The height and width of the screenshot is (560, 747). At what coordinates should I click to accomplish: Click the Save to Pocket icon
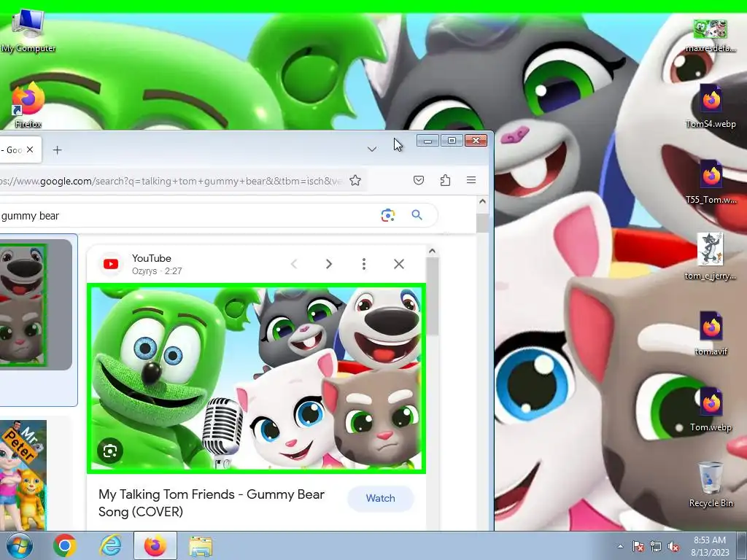(418, 180)
